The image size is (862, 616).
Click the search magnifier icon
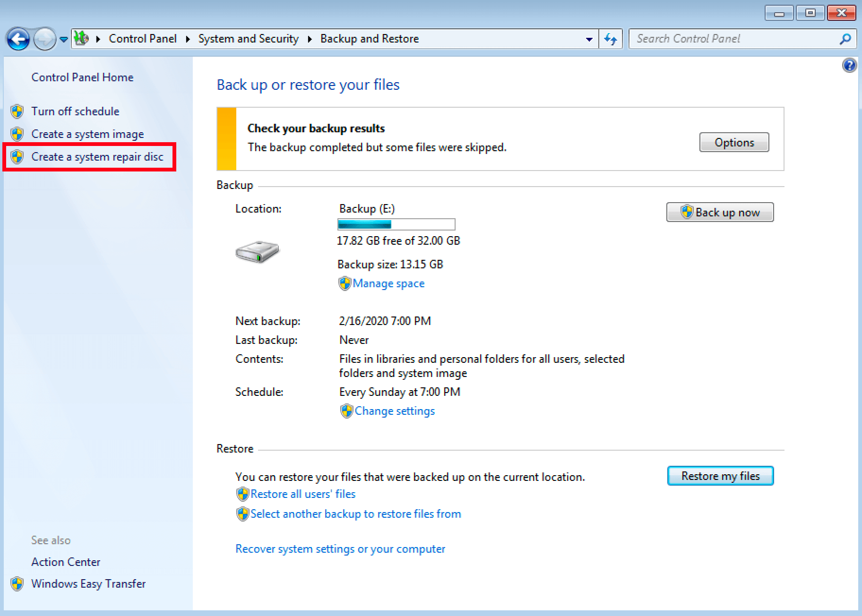[845, 39]
